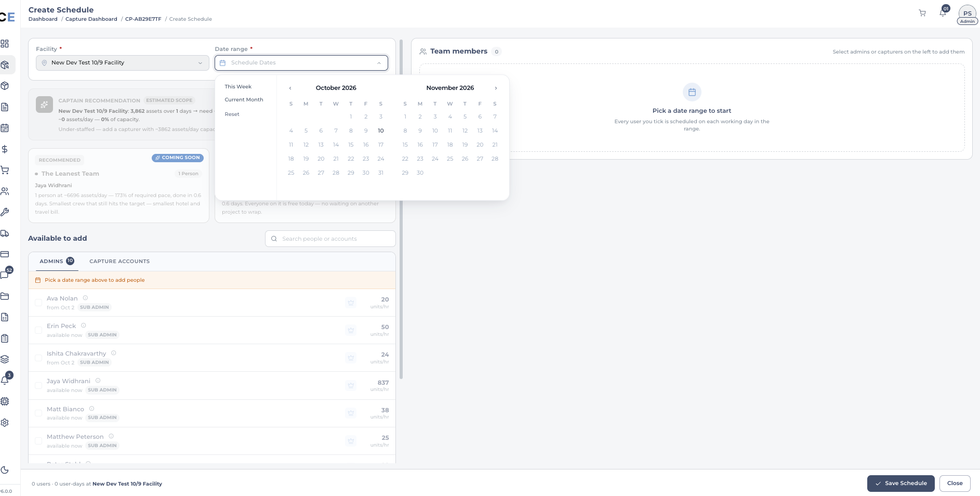Open the users icon in sidebar
Screen dimensions: 980x496
tap(5, 191)
